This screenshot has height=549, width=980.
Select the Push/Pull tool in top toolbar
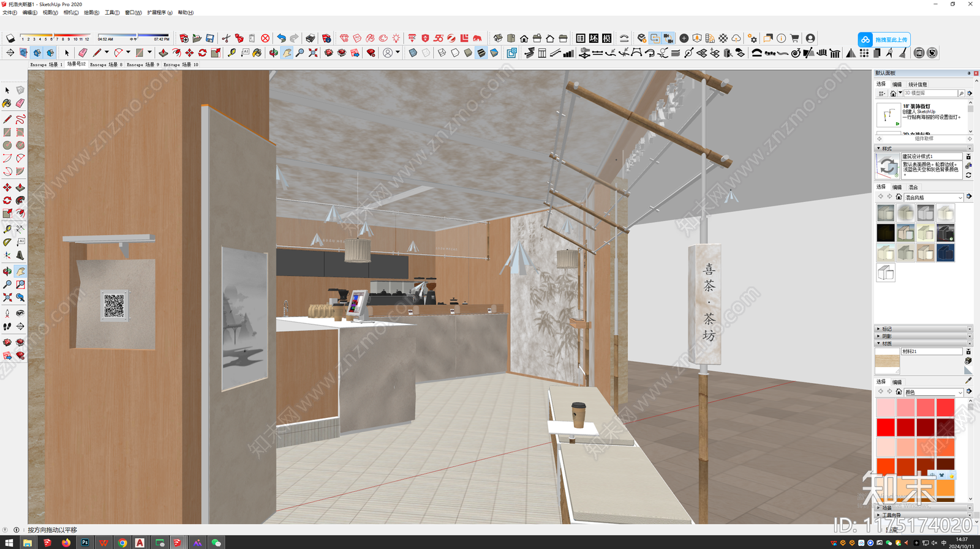pos(163,53)
